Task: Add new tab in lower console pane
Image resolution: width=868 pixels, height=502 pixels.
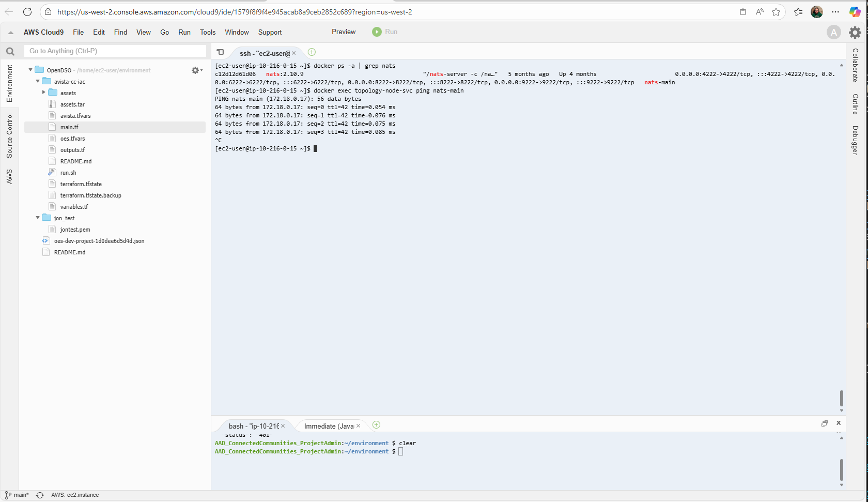Action: [376, 425]
